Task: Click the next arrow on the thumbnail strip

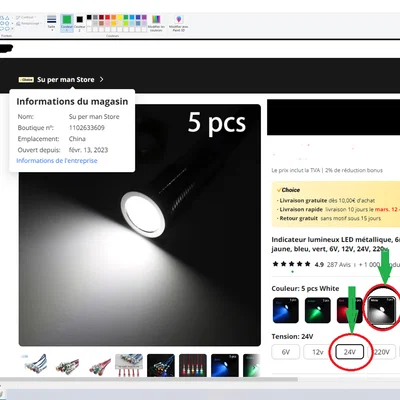Action: pos(254,367)
